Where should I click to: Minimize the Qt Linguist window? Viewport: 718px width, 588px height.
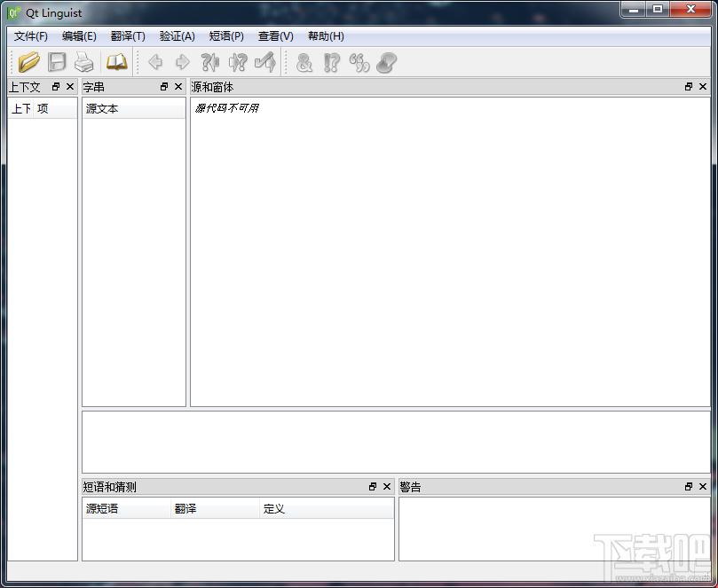point(634,10)
